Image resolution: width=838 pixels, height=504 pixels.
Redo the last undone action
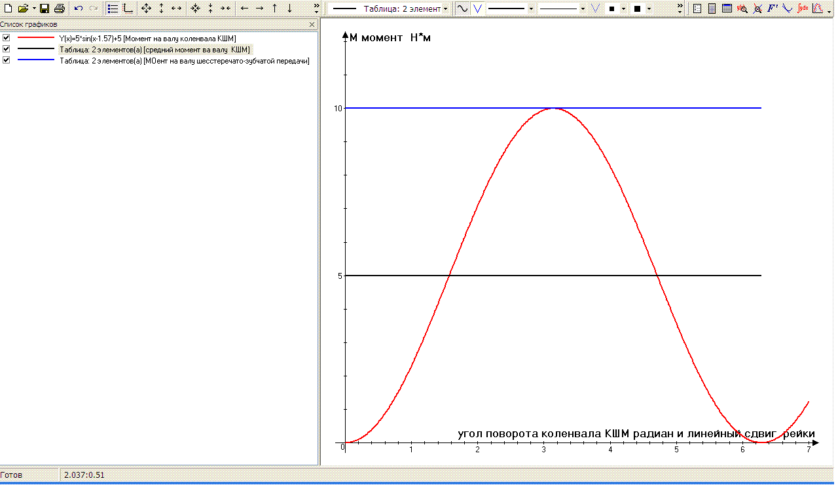(x=94, y=9)
